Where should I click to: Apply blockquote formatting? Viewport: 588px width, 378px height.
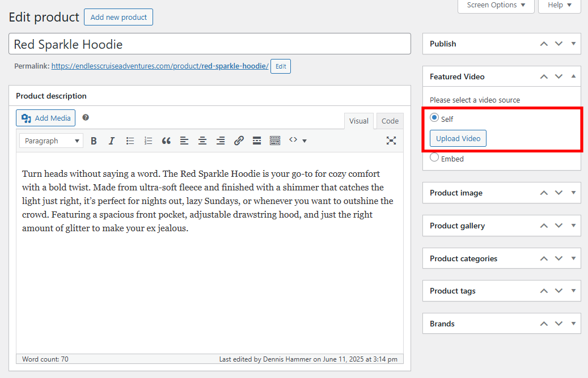click(166, 140)
